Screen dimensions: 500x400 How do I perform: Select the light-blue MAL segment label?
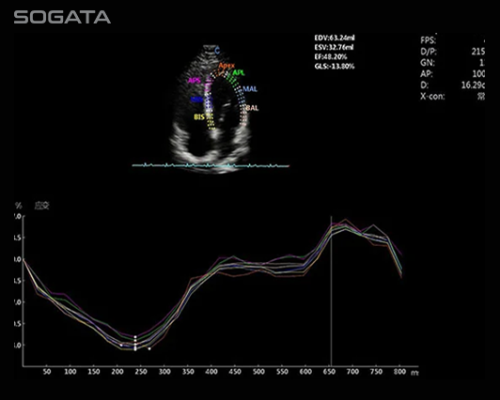click(x=250, y=89)
